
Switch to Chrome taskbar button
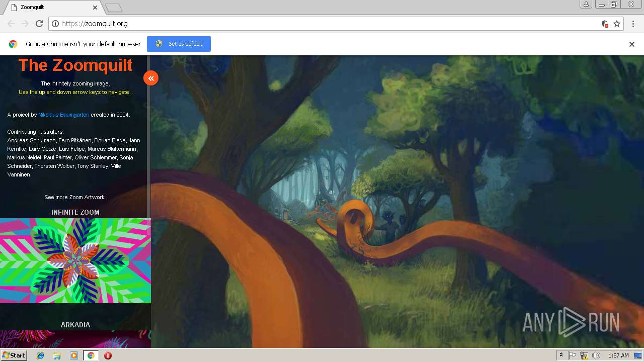click(x=91, y=355)
